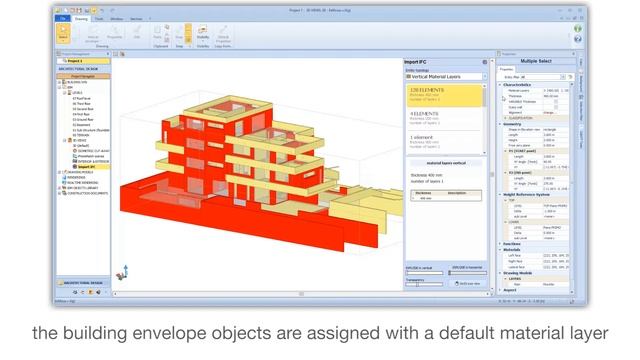640x360 pixels.
Task: Select the highlighted 'Import IFC' view item
Action: click(x=87, y=167)
